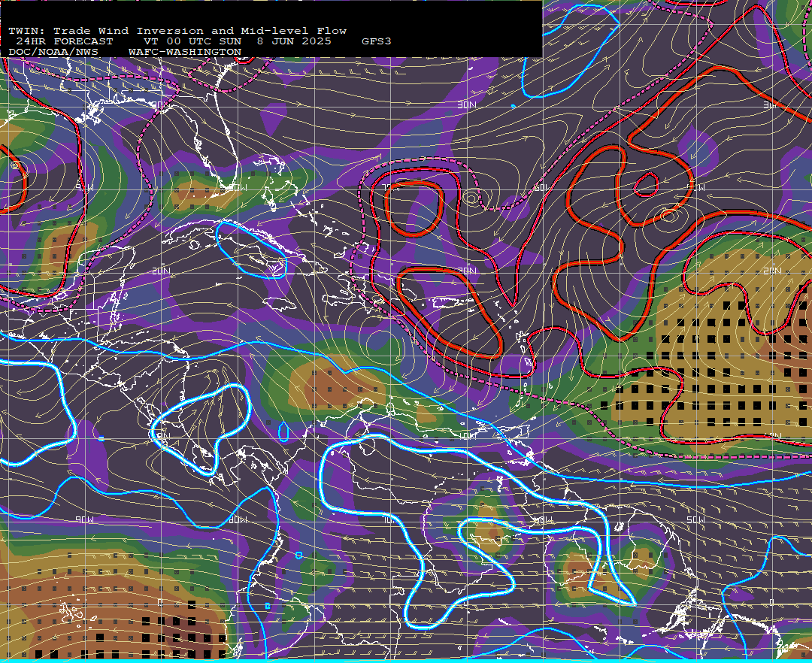Viewport: 812px width, 663px height.
Task: Click the '30N' latitude label over the open Atlantic
Action: [467, 104]
